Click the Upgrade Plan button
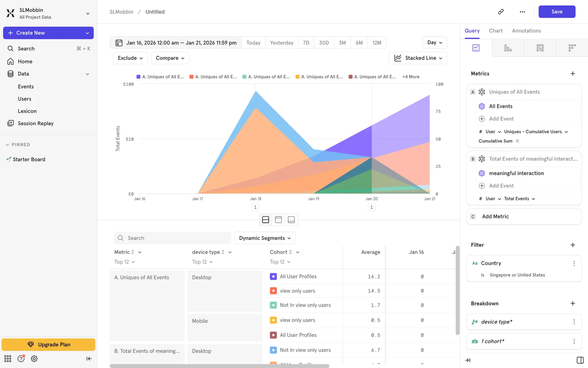This screenshot has width=588, height=368. click(48, 344)
